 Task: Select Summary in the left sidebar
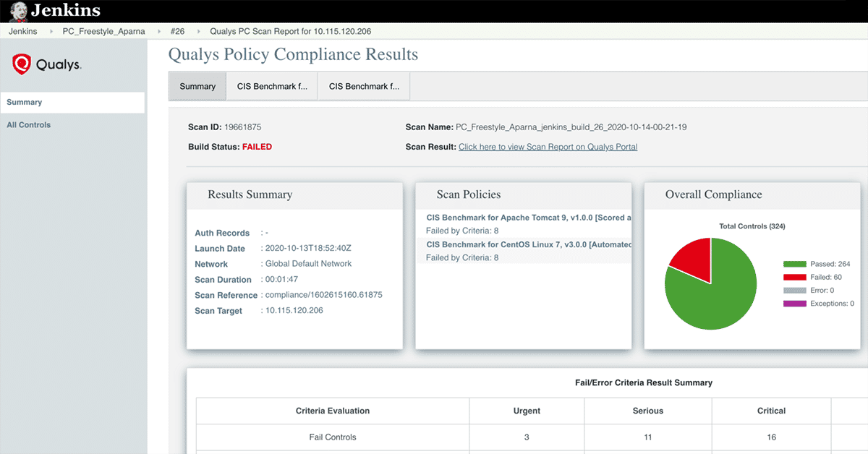(x=23, y=102)
